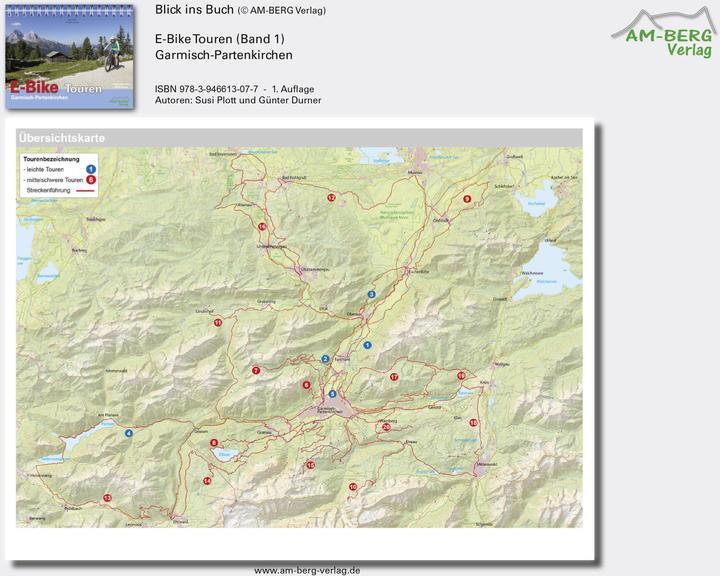Screen dimensions: 720x576
Task: Click the 'E-Bike Touren (Band 1)' title
Action: pos(220,39)
